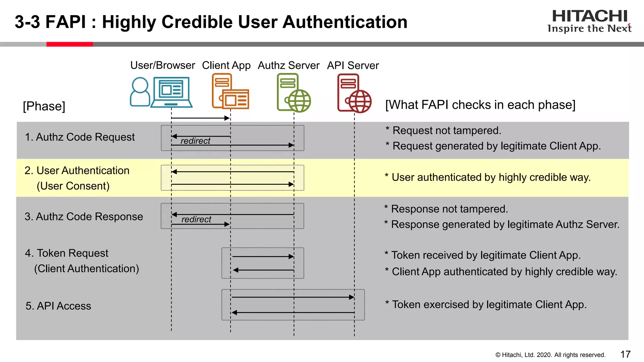Click 'Token exercised by legitimate Client App' text

pyautogui.click(x=489, y=304)
